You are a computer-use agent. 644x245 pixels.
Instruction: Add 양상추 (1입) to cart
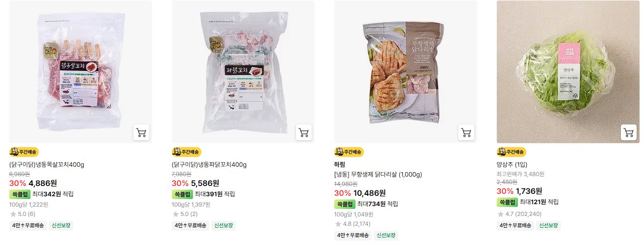tap(628, 132)
